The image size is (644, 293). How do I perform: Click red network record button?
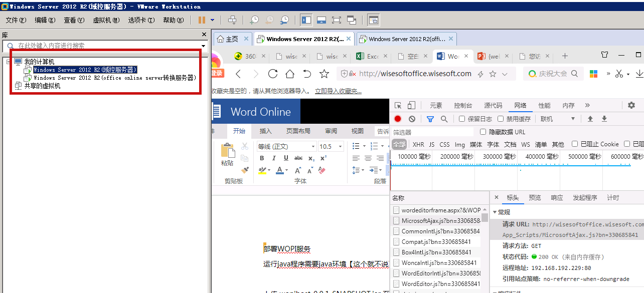click(398, 119)
